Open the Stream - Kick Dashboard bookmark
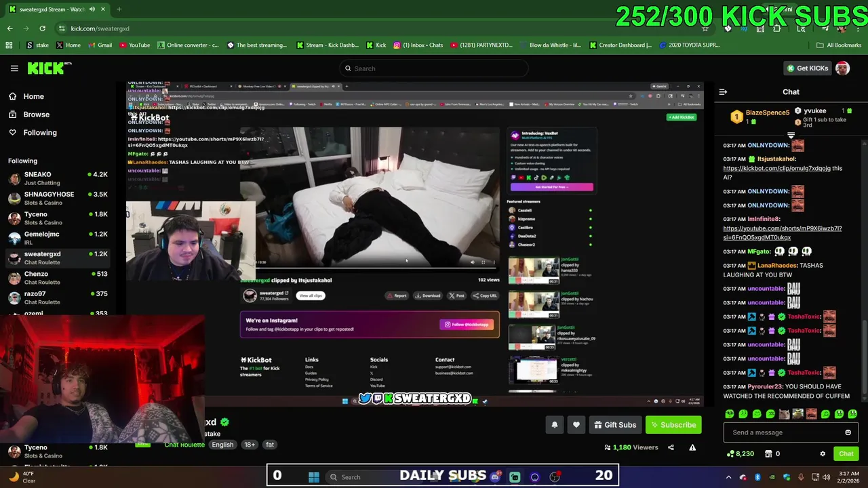This screenshot has height=488, width=868. (x=327, y=45)
